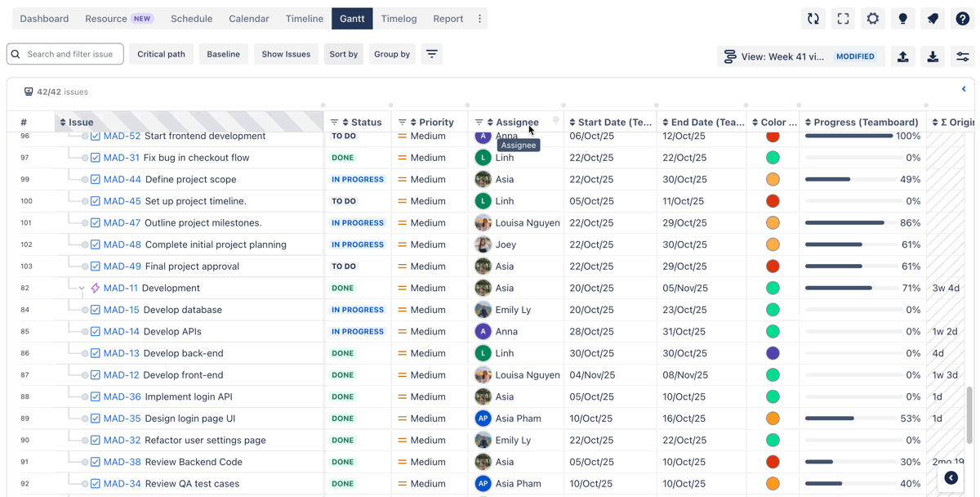Switch to the Timeline tab
The height and width of the screenshot is (497, 980).
[304, 19]
